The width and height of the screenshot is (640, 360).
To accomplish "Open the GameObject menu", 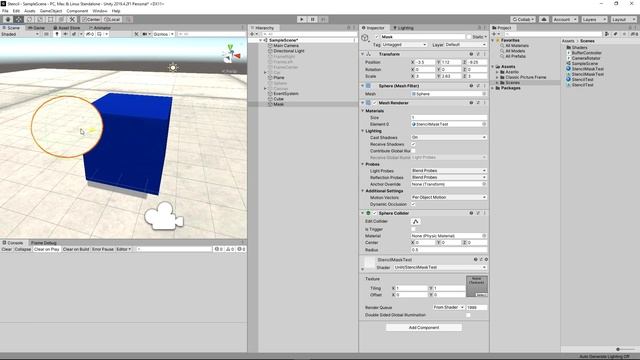I will [51, 11].
